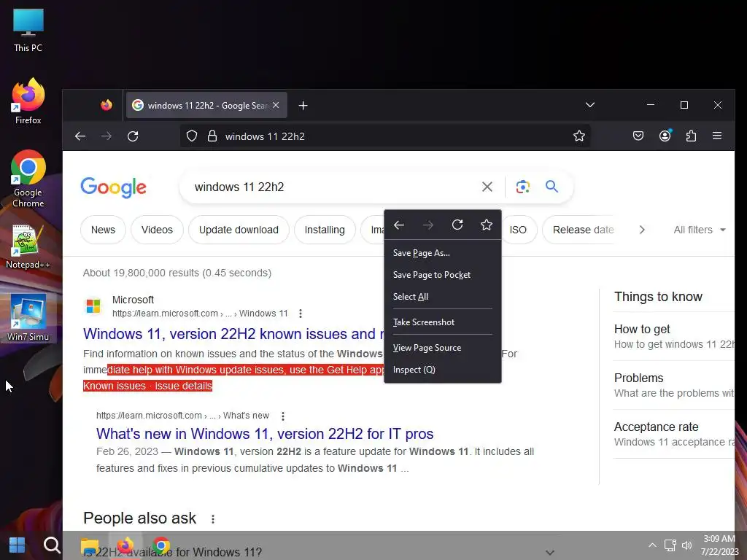The width and height of the screenshot is (747, 560).
Task: Click context menu reload icon
Action: [457, 225]
